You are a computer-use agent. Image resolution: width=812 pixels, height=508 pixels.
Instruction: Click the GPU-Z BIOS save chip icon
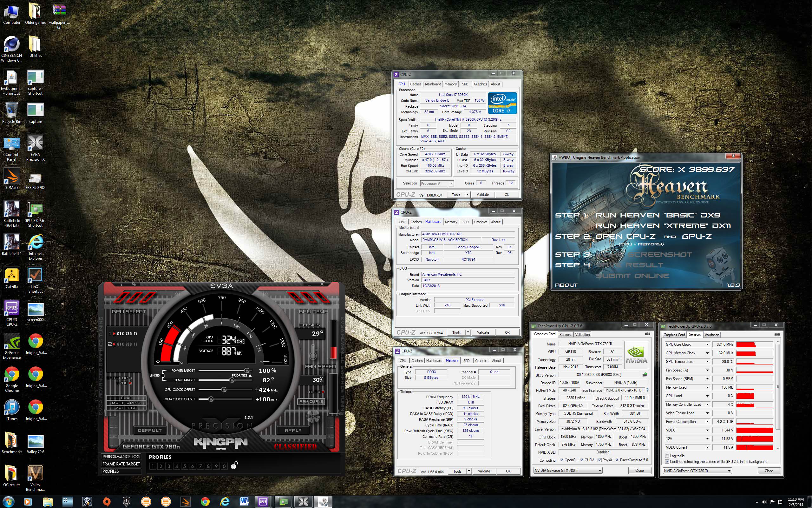pyautogui.click(x=644, y=375)
